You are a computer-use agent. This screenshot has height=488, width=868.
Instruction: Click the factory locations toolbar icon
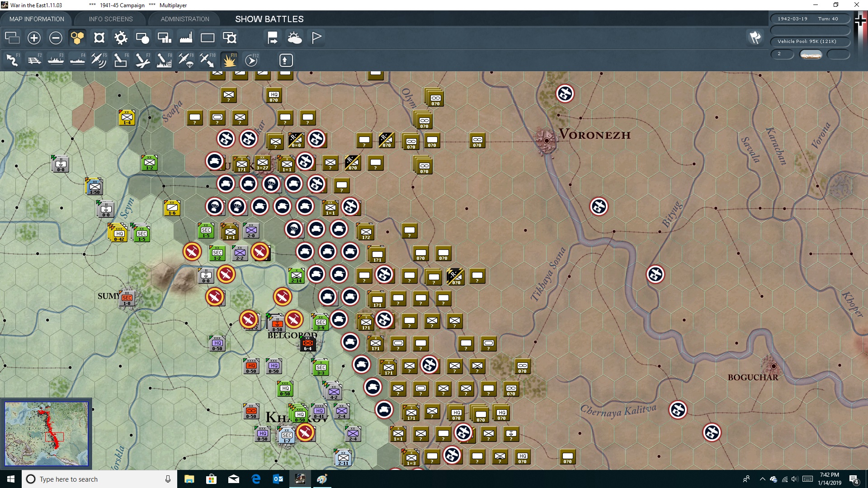click(186, 38)
